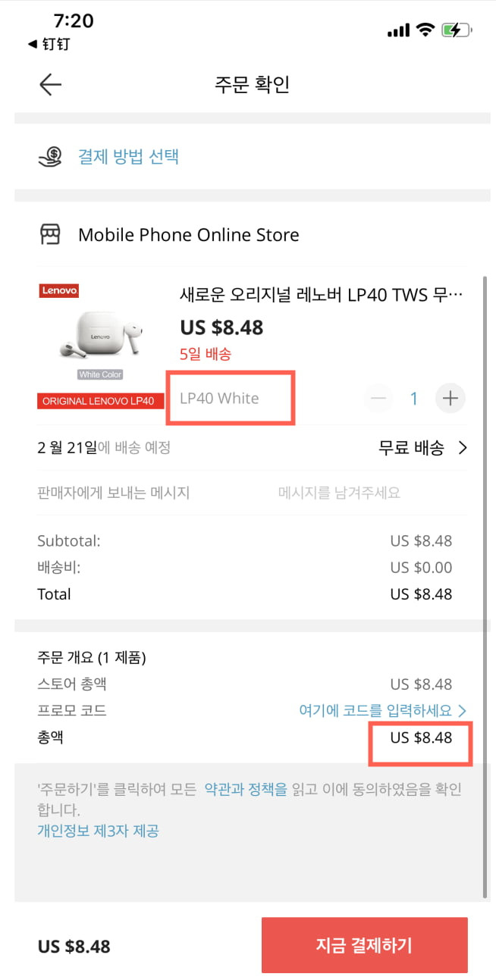Image resolution: width=496 pixels, height=980 pixels.
Task: Enter a message in 메시지를 남겨주세요 field
Action: 339,493
